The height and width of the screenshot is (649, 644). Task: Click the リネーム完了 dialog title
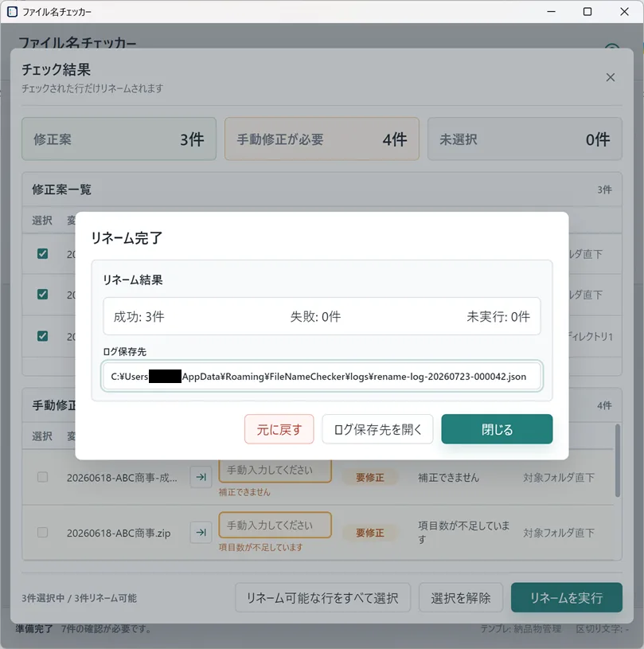tap(127, 237)
